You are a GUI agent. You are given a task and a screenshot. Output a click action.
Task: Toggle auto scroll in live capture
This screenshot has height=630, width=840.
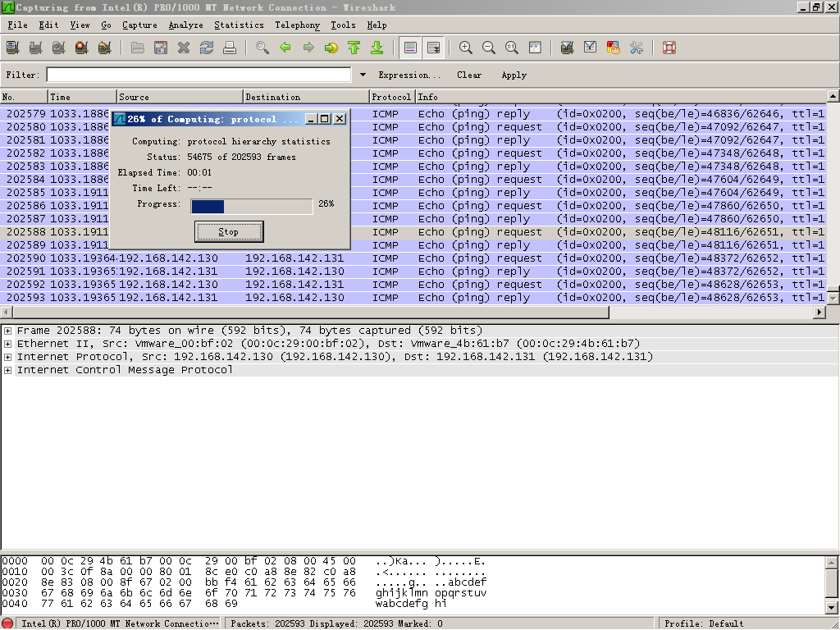[x=433, y=48]
